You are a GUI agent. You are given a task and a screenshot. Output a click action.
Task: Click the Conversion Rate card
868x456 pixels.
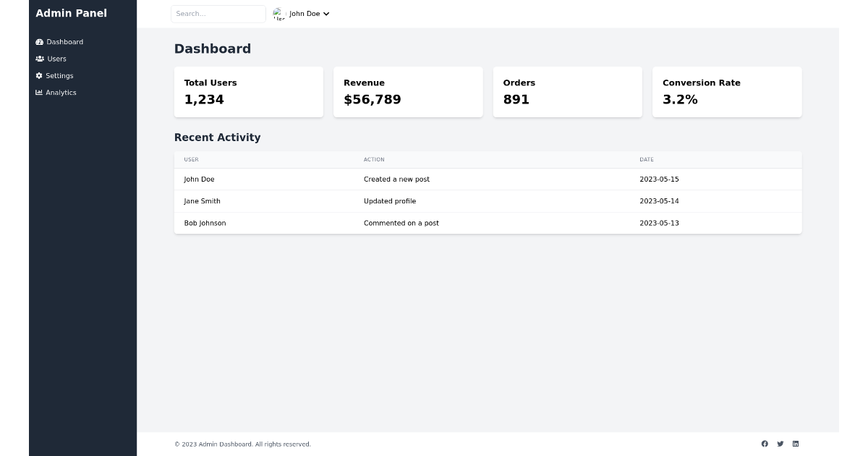coord(726,91)
